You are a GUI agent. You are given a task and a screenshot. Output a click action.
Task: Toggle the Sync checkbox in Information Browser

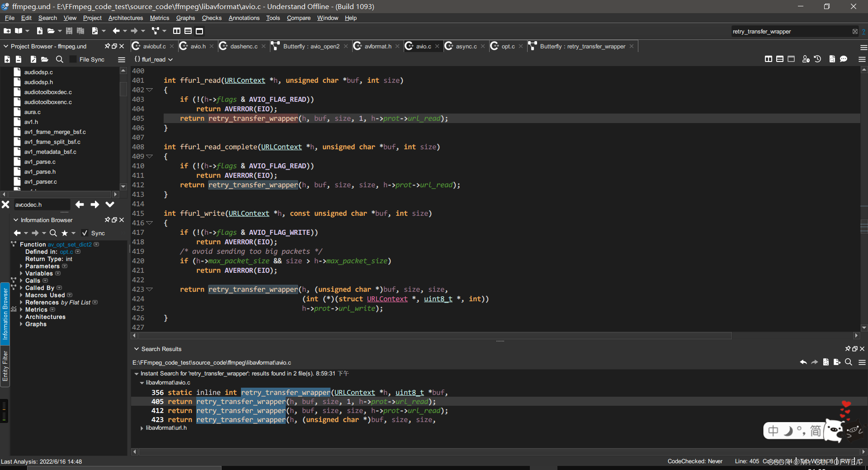[85, 233]
